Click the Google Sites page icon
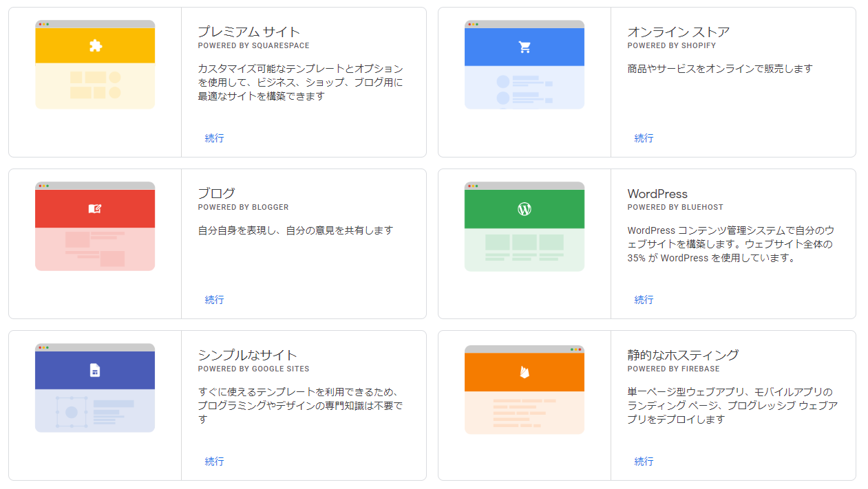Viewport: 868px width, 489px height. [95, 370]
